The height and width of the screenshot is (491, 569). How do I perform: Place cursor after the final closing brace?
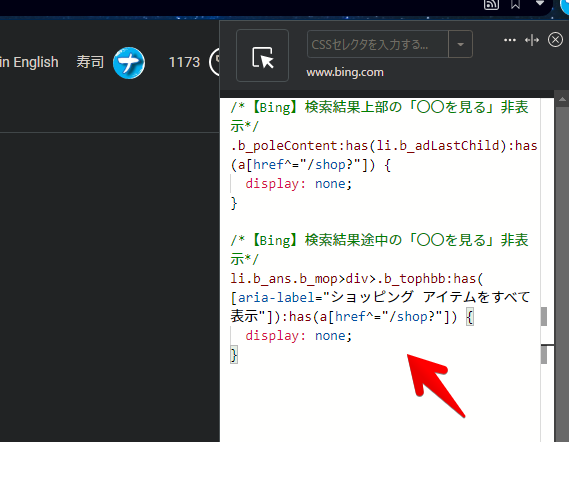coord(239,355)
